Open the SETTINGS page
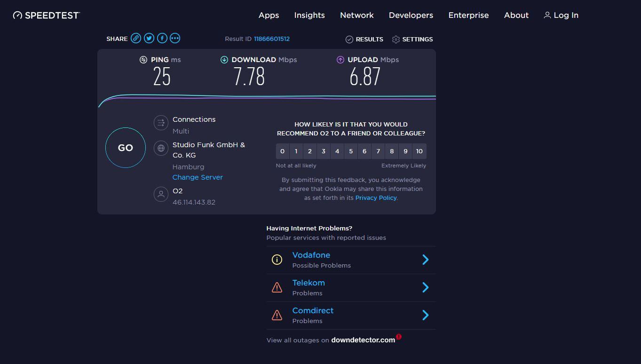 (x=418, y=40)
